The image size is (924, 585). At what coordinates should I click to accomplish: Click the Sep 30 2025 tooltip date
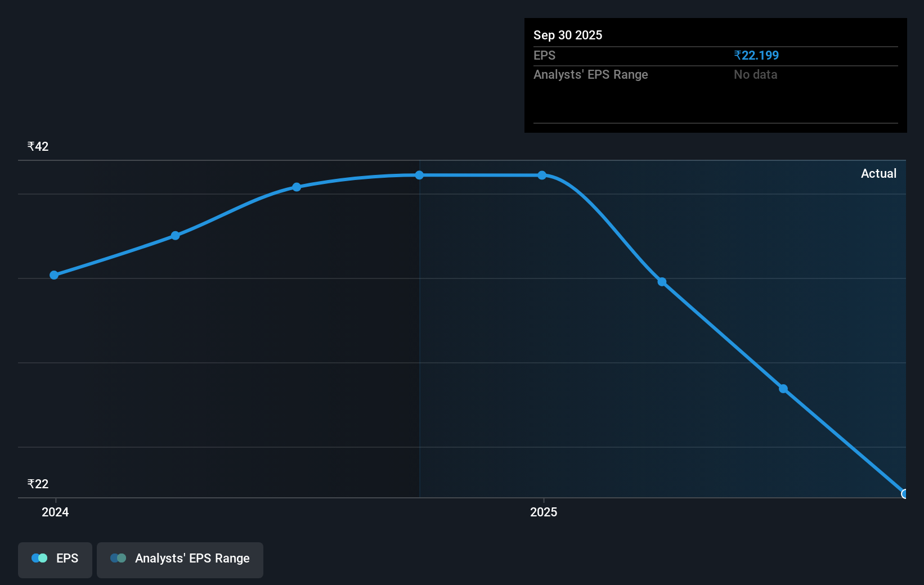point(568,35)
